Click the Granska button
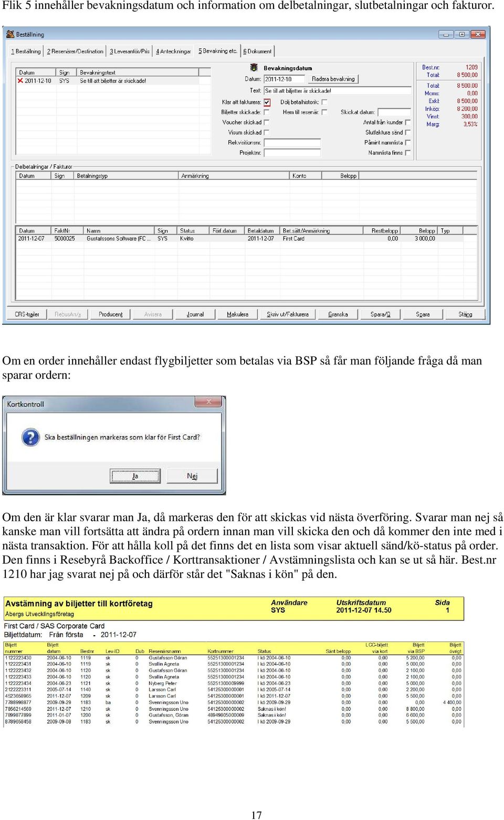The image size is (504, 820). pyautogui.click(x=338, y=314)
